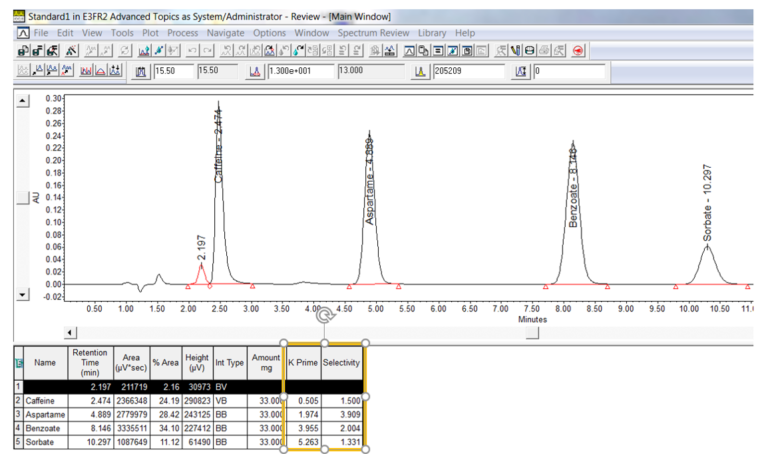Click the peaks with down arrows icon
The height and width of the screenshot is (454, 768).
115,71
